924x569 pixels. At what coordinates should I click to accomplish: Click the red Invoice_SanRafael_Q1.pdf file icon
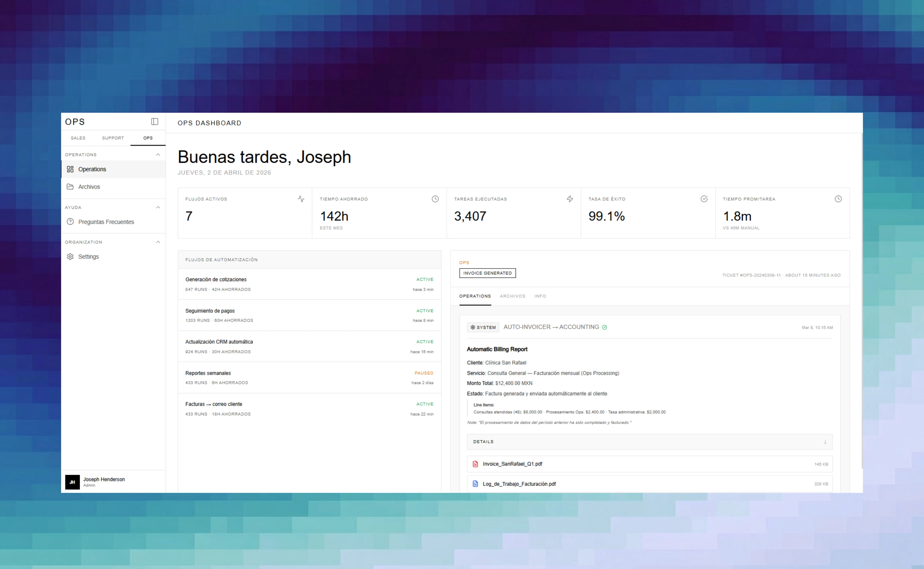pyautogui.click(x=475, y=464)
